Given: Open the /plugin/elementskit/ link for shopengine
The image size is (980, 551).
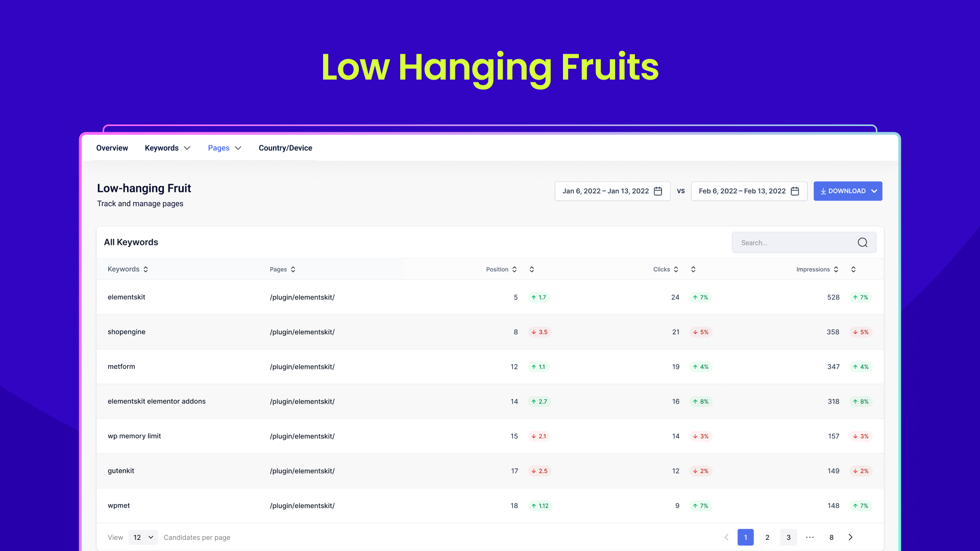Looking at the screenshot, I should click(302, 332).
